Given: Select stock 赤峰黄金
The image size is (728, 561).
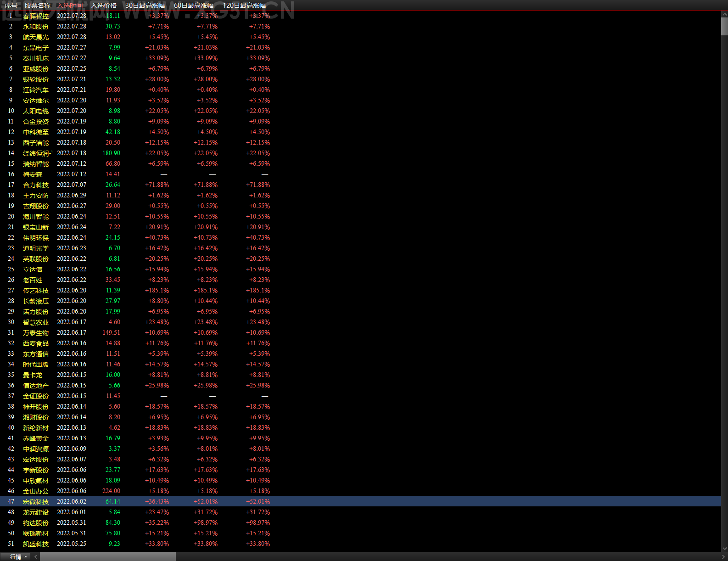Looking at the screenshot, I should (x=36, y=438).
